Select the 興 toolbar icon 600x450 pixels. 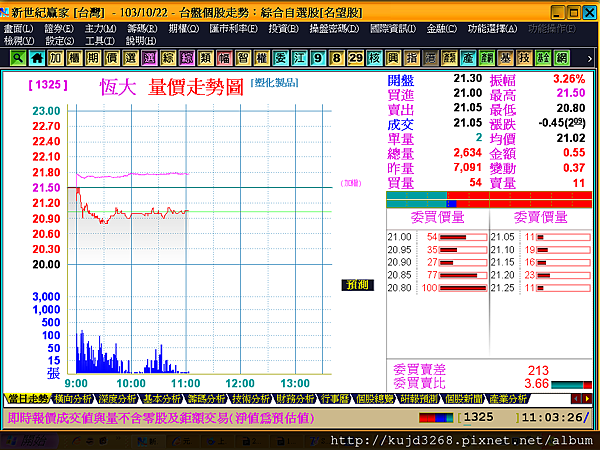point(393,58)
